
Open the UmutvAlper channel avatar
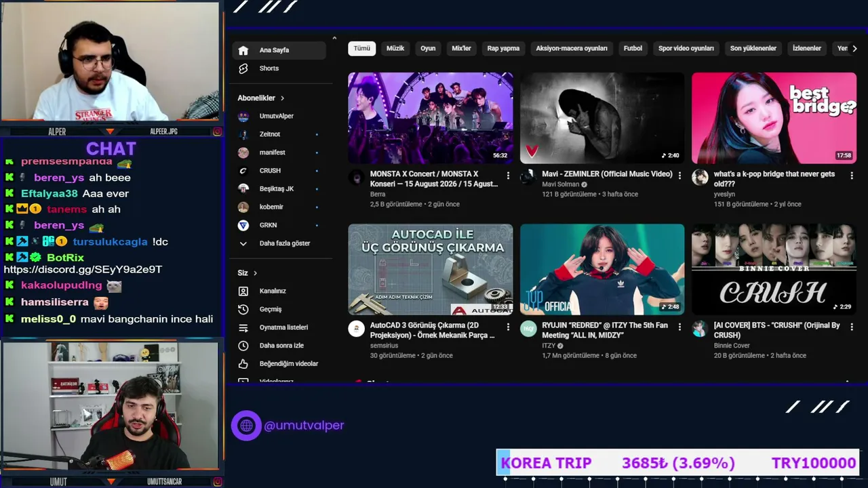pyautogui.click(x=243, y=116)
